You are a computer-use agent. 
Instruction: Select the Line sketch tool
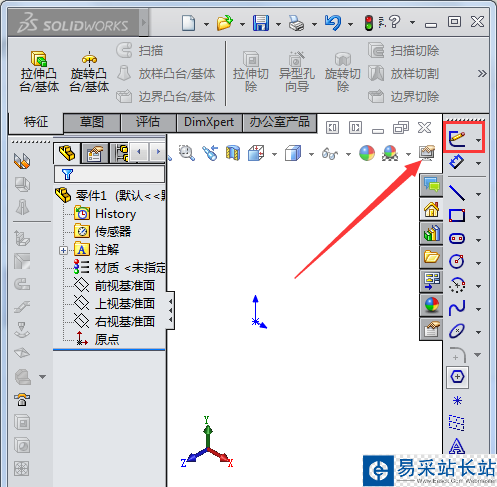pyautogui.click(x=457, y=193)
